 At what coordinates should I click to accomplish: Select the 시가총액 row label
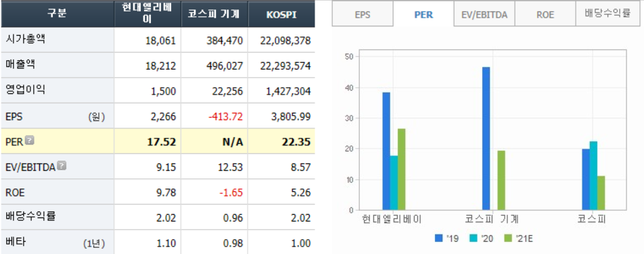(x=26, y=39)
